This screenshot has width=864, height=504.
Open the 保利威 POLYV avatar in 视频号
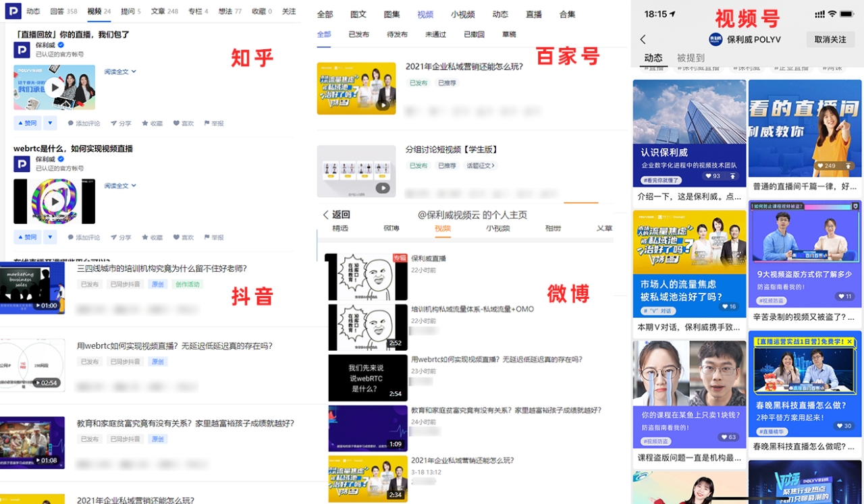[x=716, y=40]
